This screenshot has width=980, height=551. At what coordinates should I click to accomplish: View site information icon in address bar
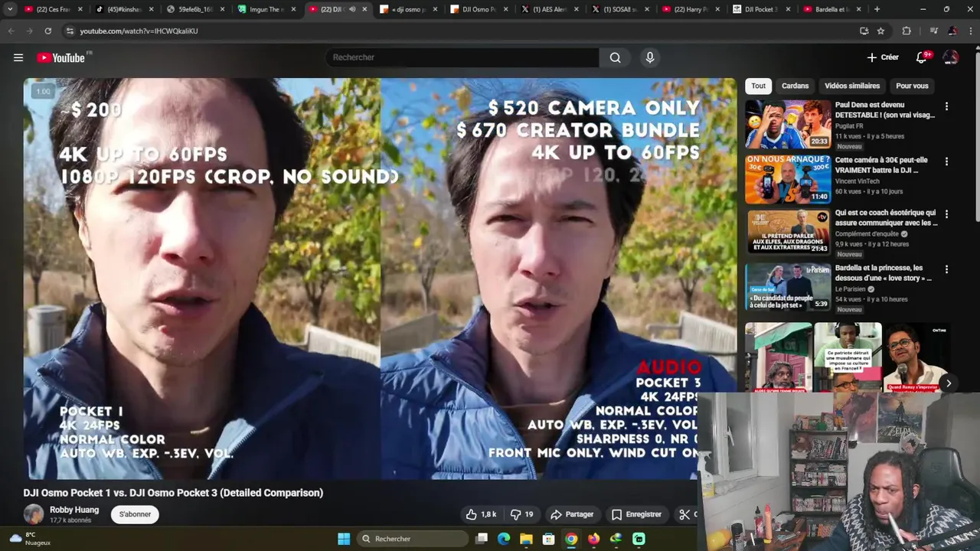coord(70,31)
